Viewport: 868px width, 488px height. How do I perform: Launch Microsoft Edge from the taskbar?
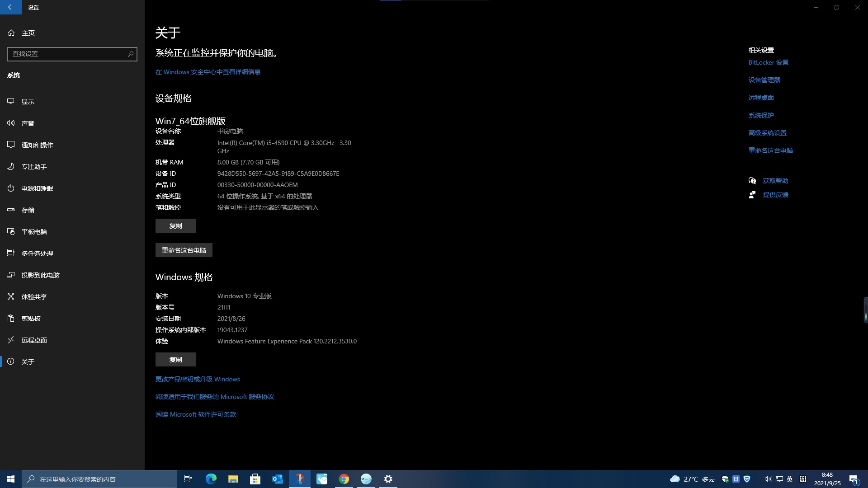[x=211, y=479]
